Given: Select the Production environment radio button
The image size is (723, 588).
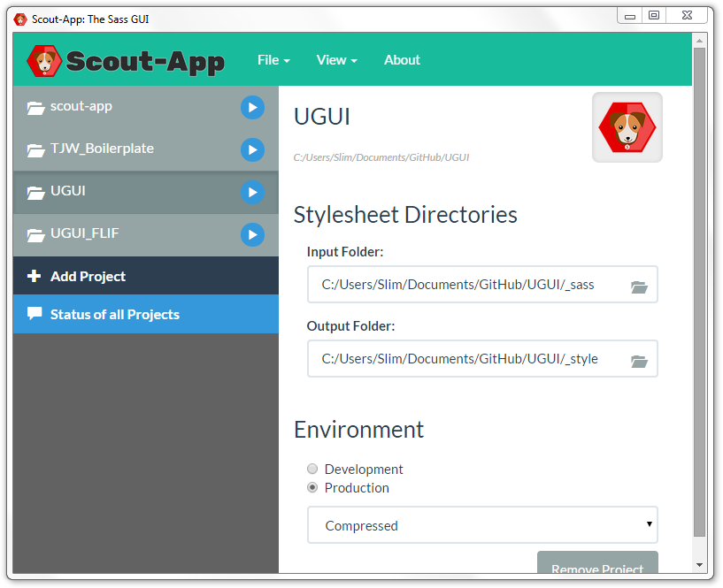Looking at the screenshot, I should click(x=312, y=487).
